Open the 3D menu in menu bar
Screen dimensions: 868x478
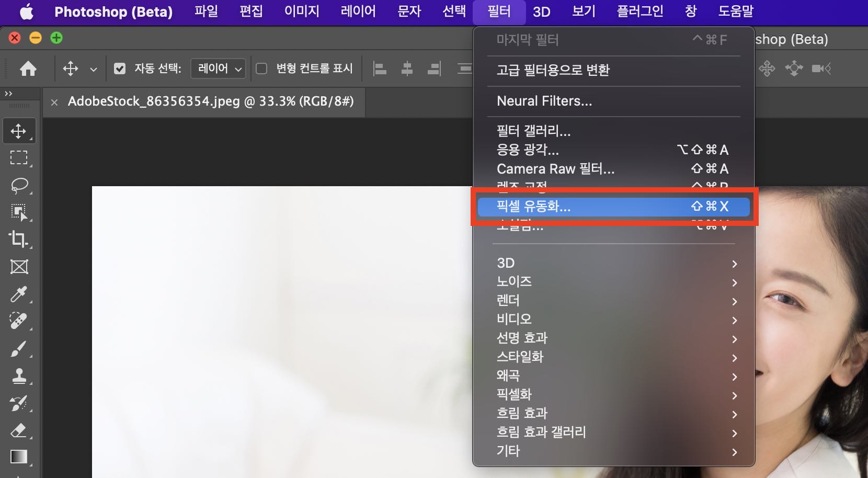coord(542,12)
